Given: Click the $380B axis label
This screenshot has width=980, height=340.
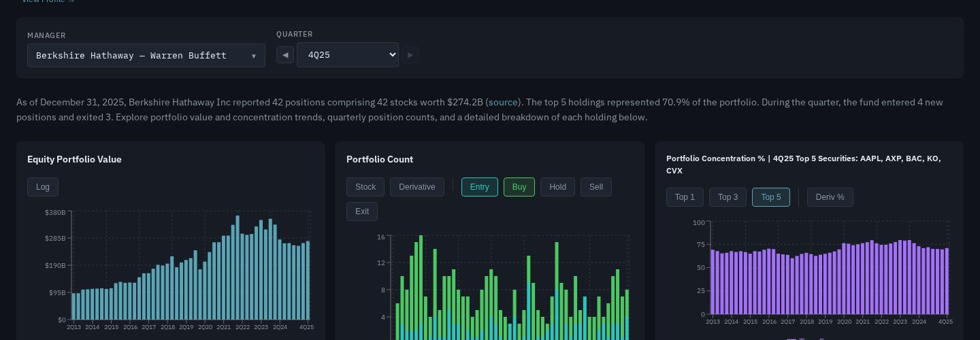Looking at the screenshot, I should pos(55,212).
